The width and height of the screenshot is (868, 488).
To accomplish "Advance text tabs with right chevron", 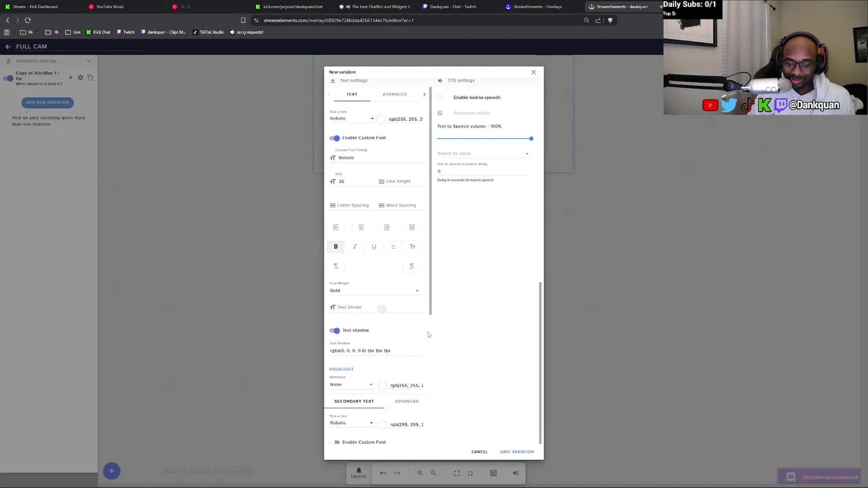I will (425, 94).
